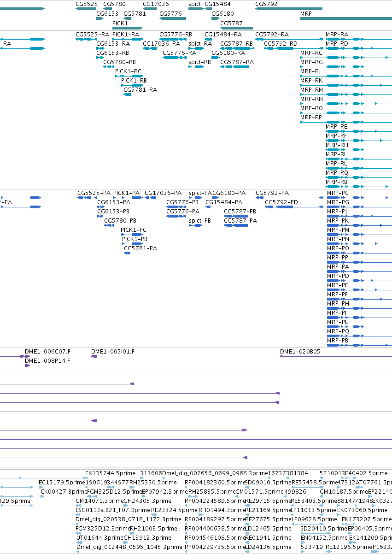Click EST GM14071.3prime
Viewport: 392px width, 554px height.
click(99, 501)
